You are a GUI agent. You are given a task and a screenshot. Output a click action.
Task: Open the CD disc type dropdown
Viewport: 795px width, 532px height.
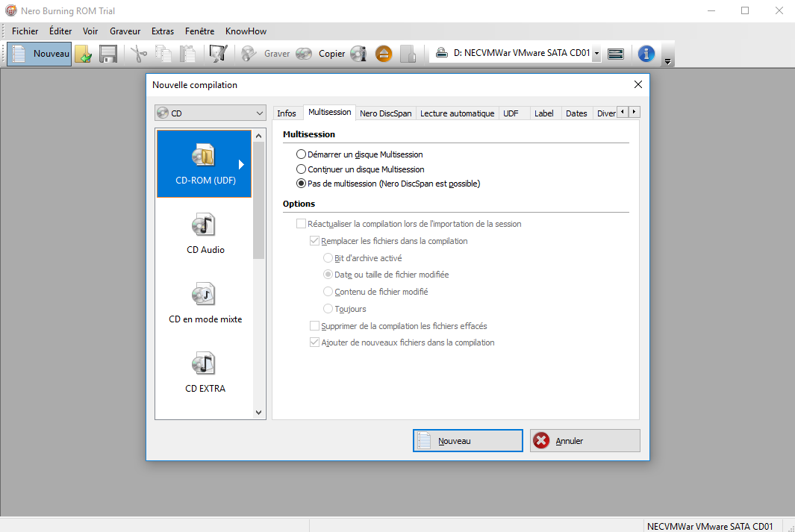click(x=211, y=113)
